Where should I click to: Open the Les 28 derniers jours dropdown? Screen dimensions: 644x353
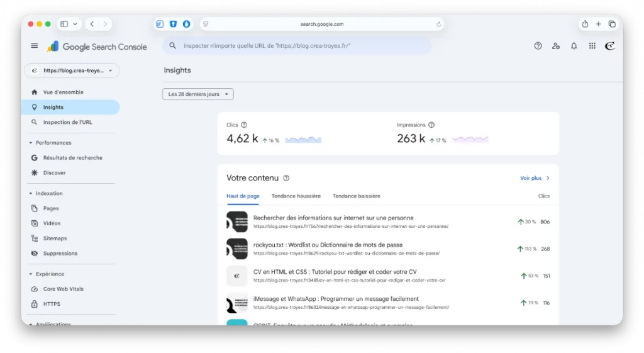198,94
